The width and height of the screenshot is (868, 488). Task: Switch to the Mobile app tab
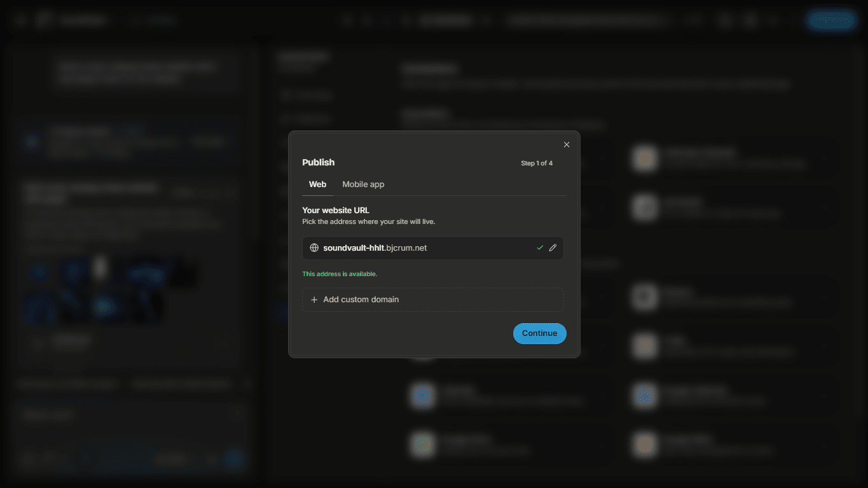(363, 184)
